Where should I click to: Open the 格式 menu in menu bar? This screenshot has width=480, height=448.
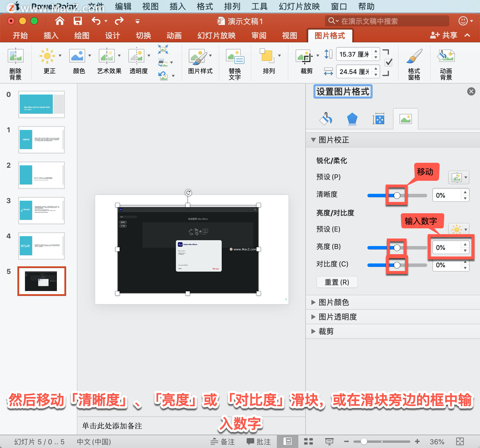click(205, 6)
